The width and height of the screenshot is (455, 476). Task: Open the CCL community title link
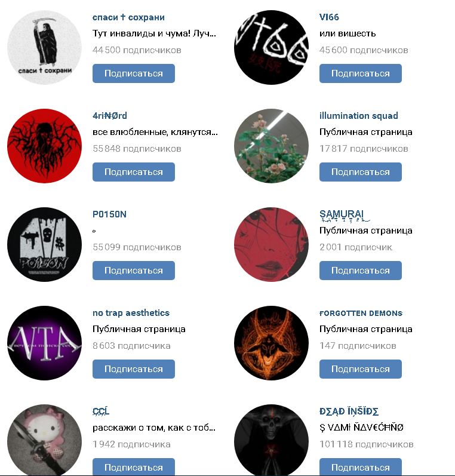click(101, 411)
